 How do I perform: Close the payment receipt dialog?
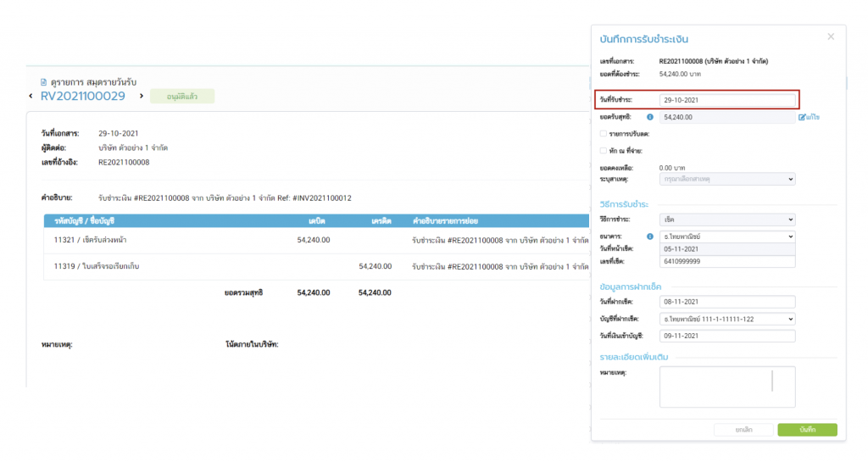[831, 36]
